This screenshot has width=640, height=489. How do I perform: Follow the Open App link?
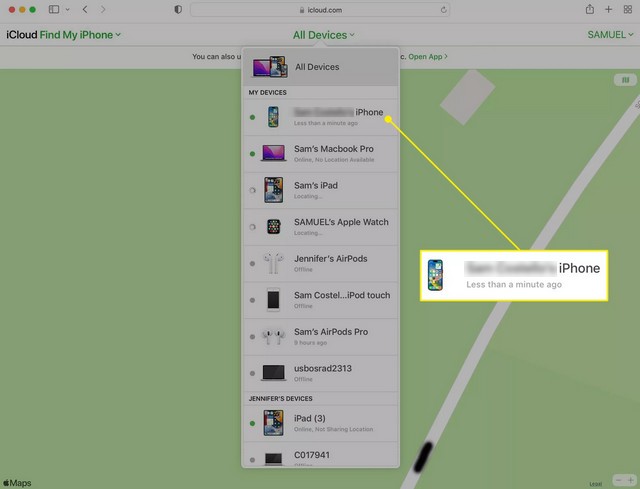428,57
